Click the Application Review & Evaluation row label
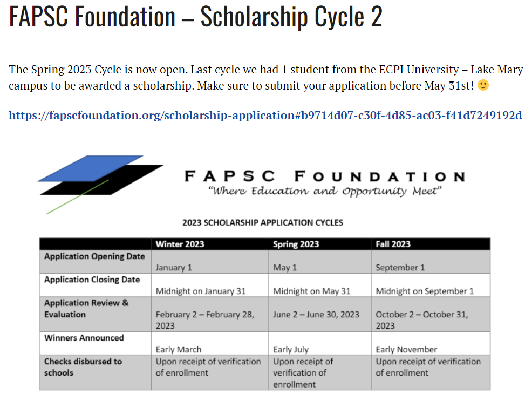The height and width of the screenshot is (394, 532). click(x=86, y=309)
